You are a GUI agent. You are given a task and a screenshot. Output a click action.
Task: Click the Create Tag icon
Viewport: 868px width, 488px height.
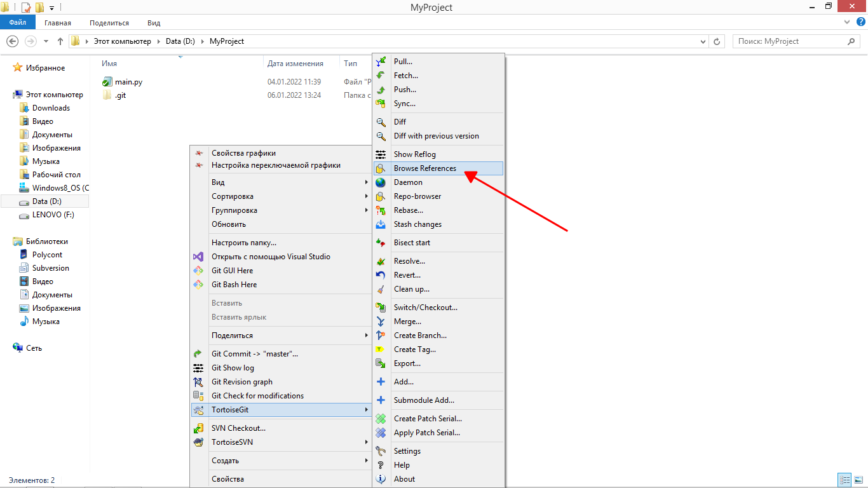381,349
